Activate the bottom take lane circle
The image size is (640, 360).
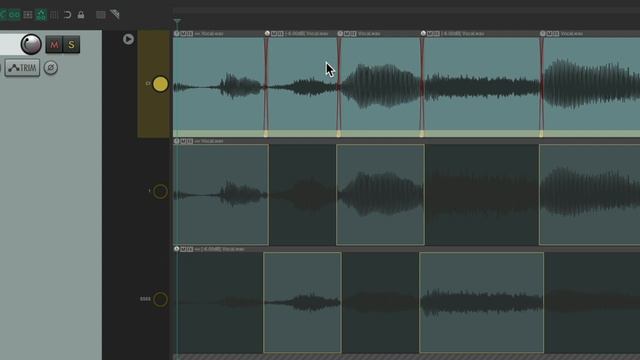coord(160,299)
